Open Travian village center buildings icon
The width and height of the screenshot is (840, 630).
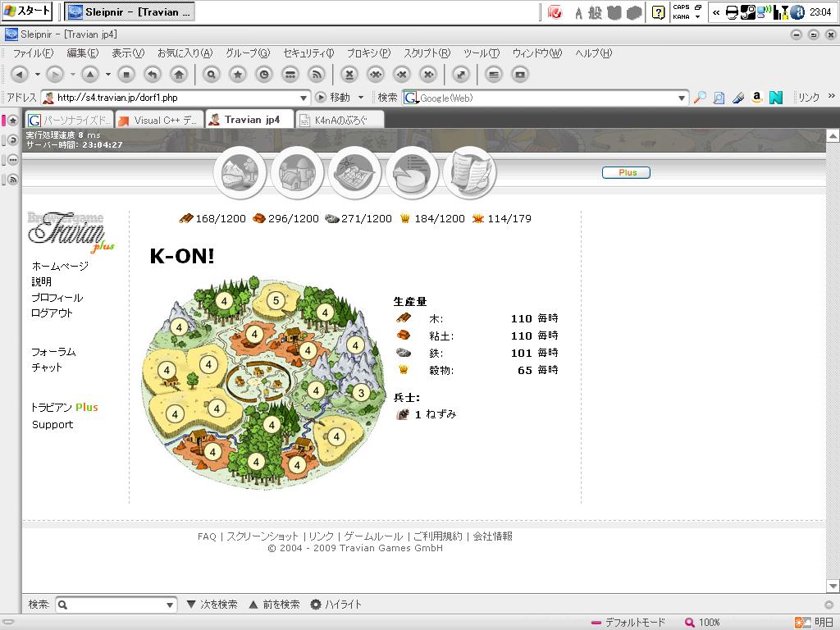pos(297,173)
